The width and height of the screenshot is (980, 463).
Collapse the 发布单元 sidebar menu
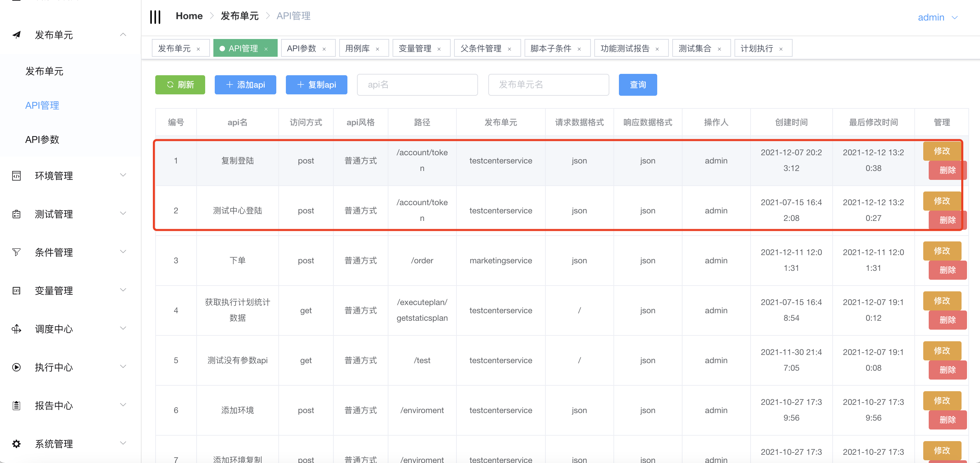tap(123, 35)
